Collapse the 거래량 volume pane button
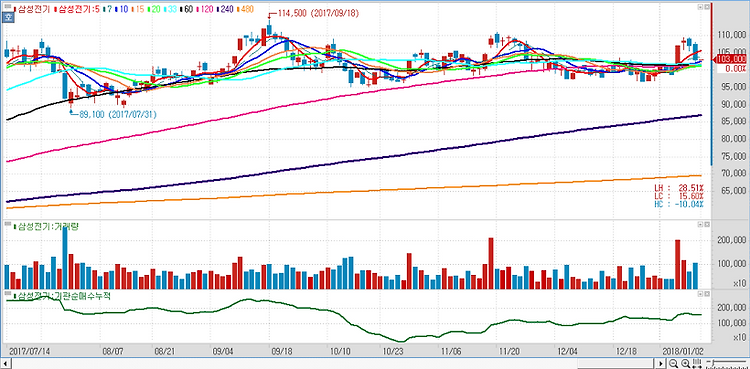Image resolution: width=750 pixels, height=369 pixels. point(700,224)
